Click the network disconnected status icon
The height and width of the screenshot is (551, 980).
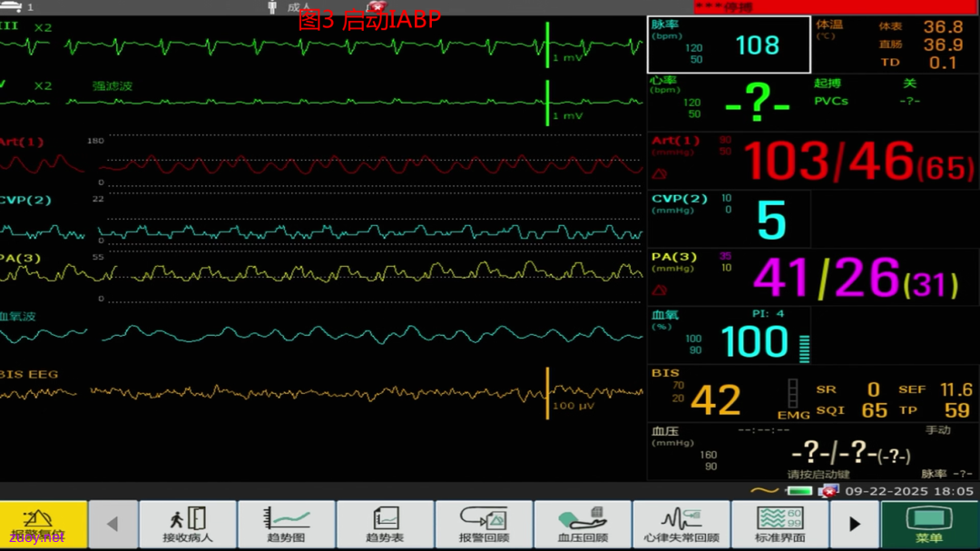click(828, 491)
